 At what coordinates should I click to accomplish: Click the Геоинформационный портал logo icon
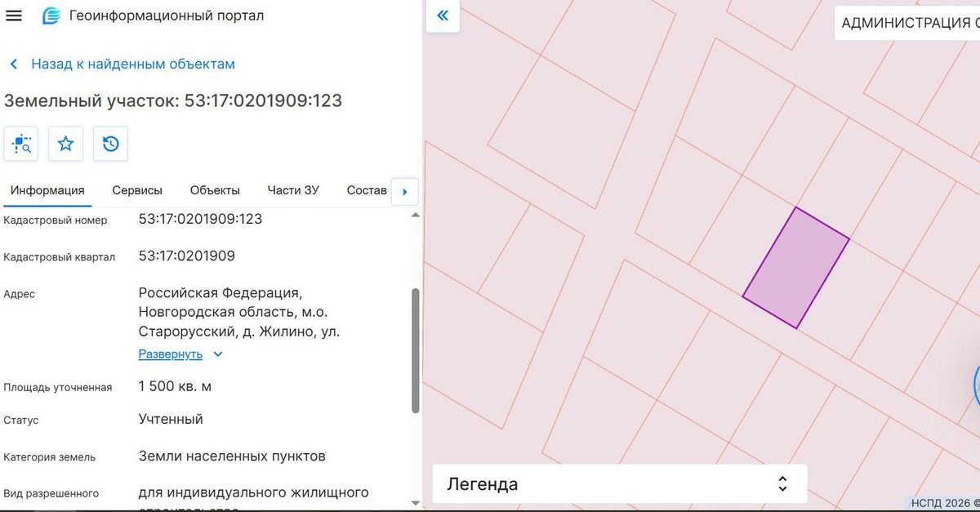click(51, 16)
